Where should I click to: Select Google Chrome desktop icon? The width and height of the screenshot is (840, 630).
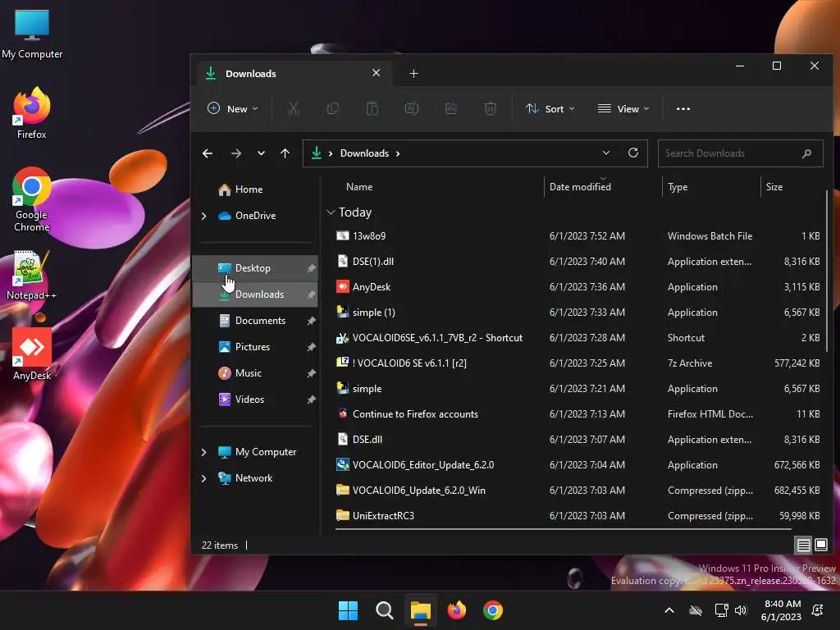[x=32, y=200]
